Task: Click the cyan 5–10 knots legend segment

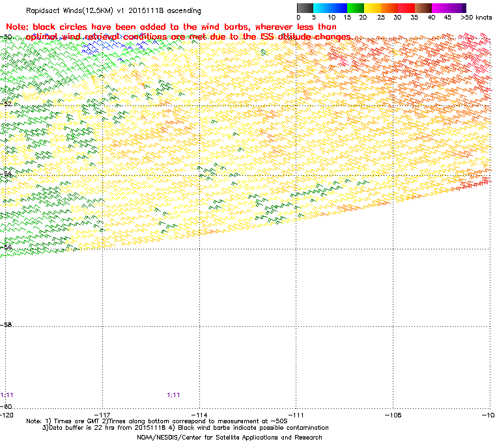Action: tap(322, 8)
